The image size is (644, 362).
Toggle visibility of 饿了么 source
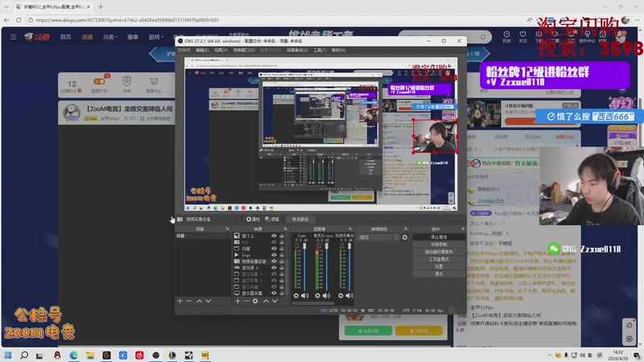click(x=274, y=236)
